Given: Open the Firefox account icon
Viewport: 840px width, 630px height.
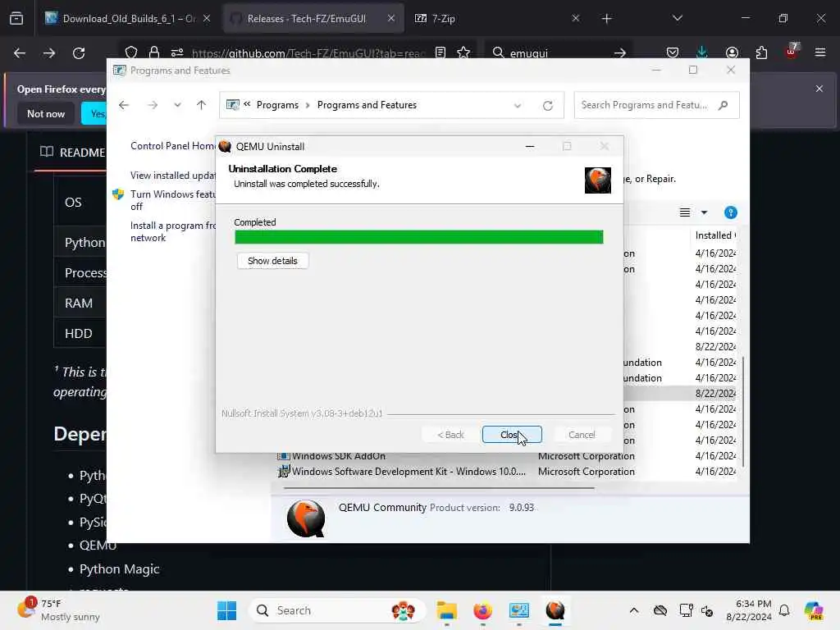Looking at the screenshot, I should [732, 52].
